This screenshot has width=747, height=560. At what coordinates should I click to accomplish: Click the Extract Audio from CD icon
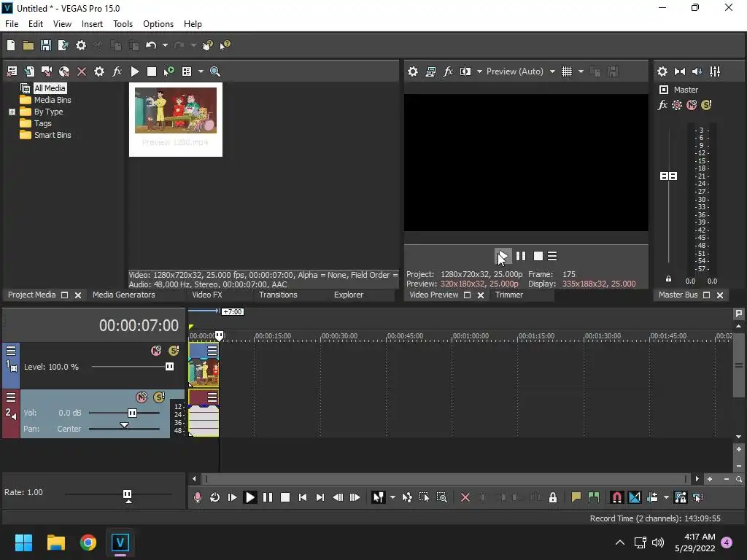tap(64, 71)
